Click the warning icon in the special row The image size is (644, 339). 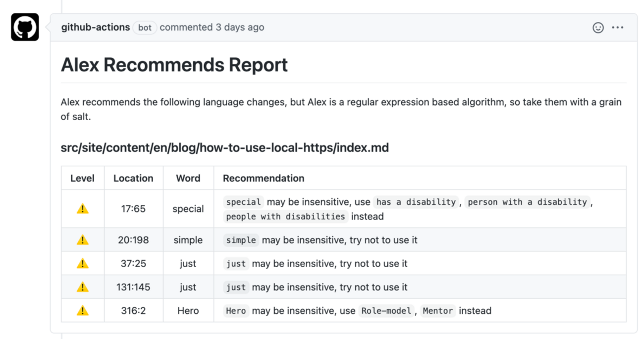coord(83,209)
